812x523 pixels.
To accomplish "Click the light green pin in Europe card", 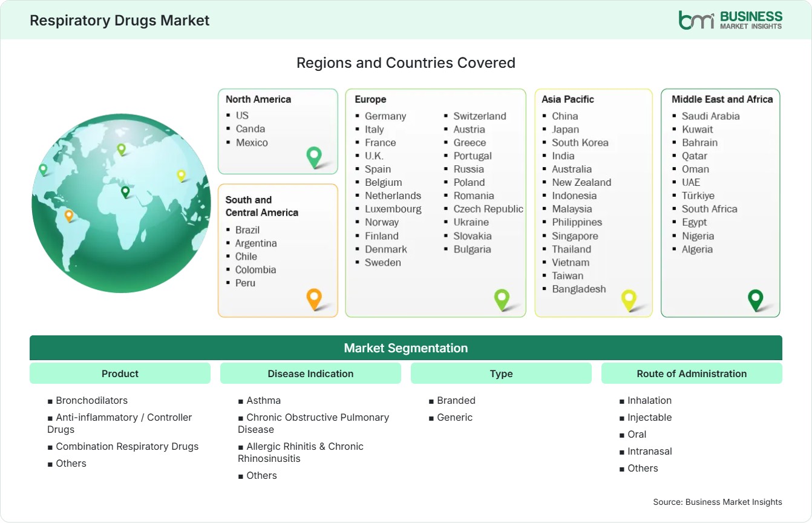I will [x=502, y=299].
